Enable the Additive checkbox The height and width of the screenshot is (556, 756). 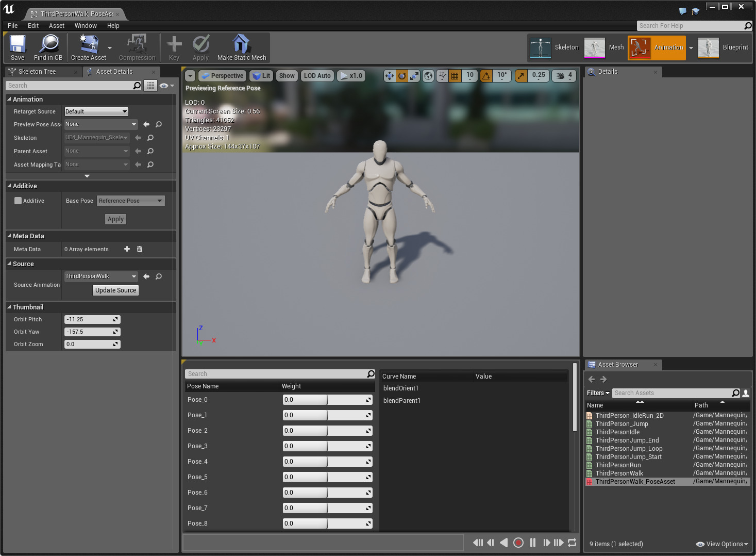(18, 201)
